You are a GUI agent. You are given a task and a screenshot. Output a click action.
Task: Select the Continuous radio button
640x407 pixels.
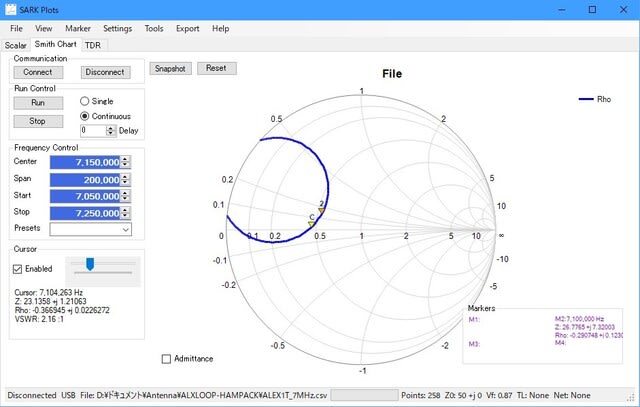point(84,116)
